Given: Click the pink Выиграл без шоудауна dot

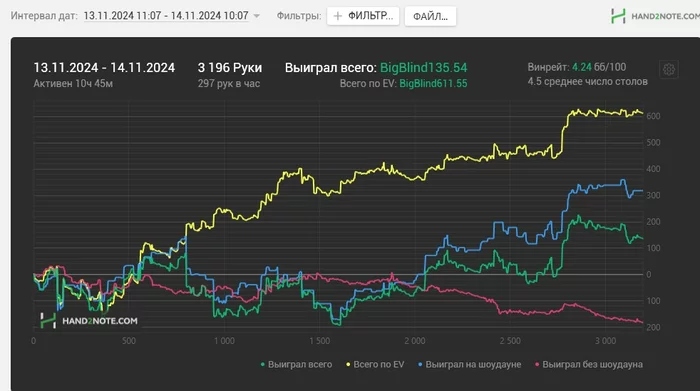Looking at the screenshot, I should pyautogui.click(x=537, y=365).
